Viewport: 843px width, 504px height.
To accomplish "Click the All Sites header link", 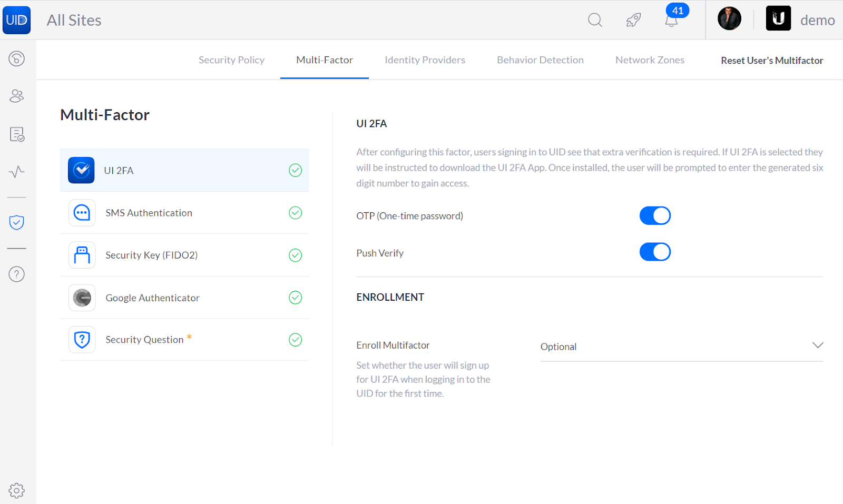I will (x=74, y=20).
